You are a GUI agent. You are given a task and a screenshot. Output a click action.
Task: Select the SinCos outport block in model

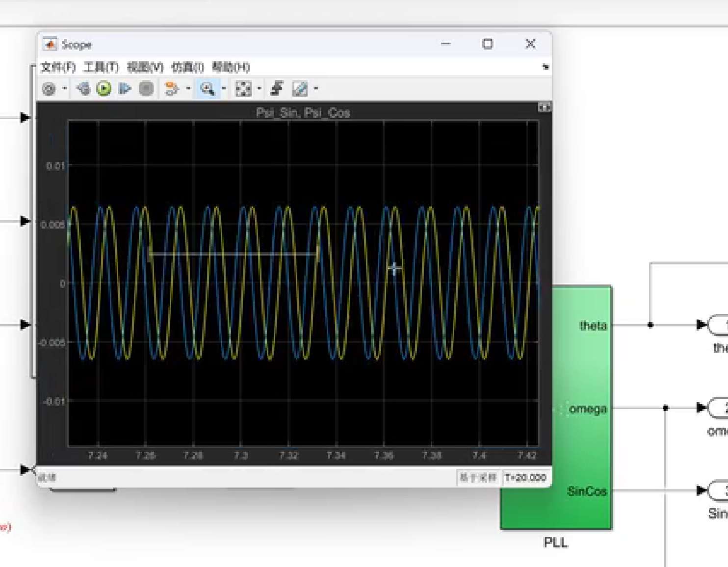pyautogui.click(x=718, y=490)
